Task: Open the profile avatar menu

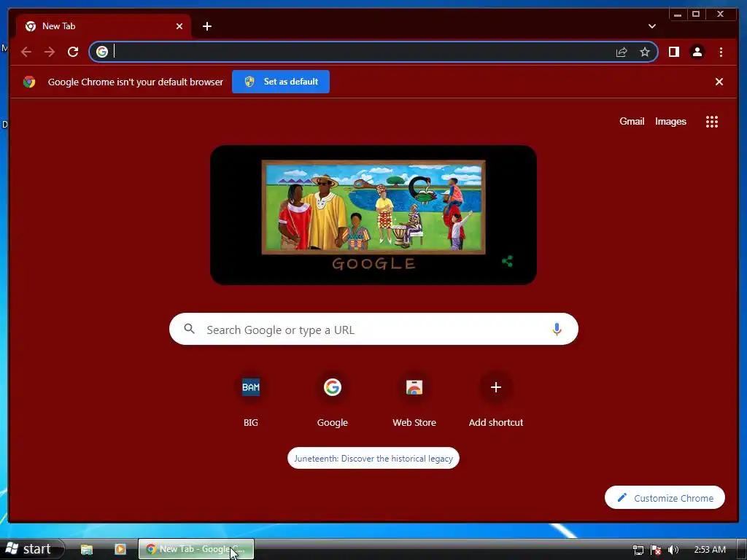Action: 697,52
